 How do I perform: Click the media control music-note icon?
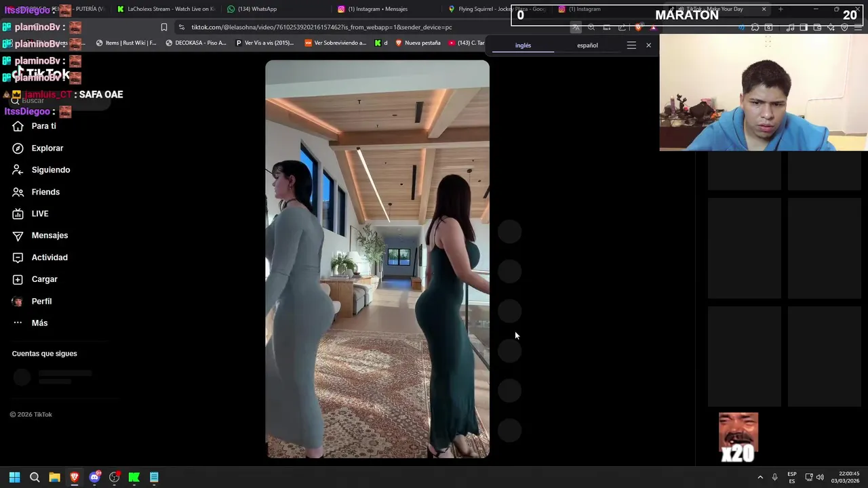(790, 27)
